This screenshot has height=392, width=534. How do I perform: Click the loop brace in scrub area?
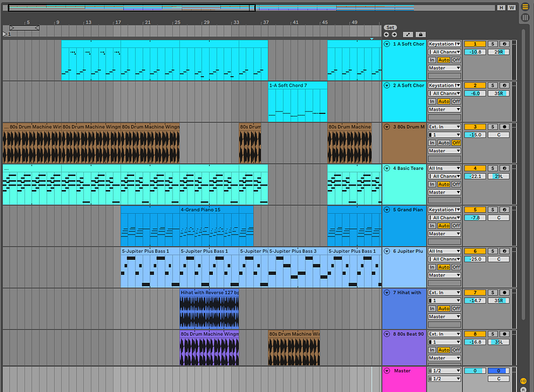pyautogui.click(x=24, y=28)
